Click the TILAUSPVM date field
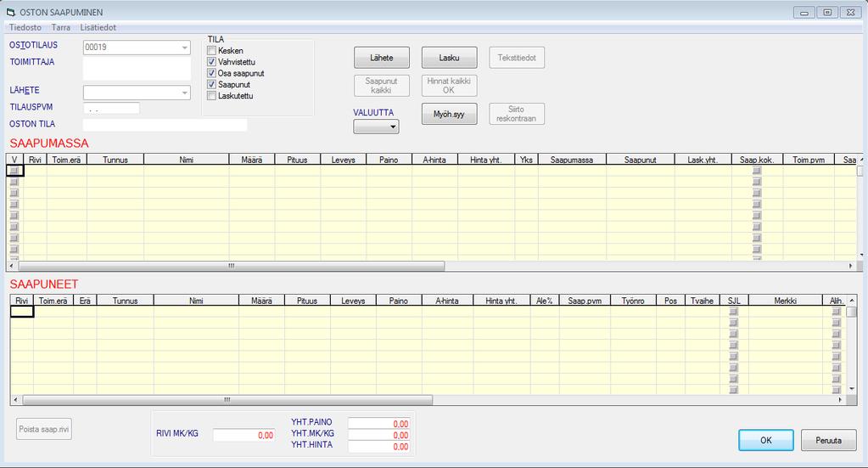868x468 pixels. pos(111,108)
